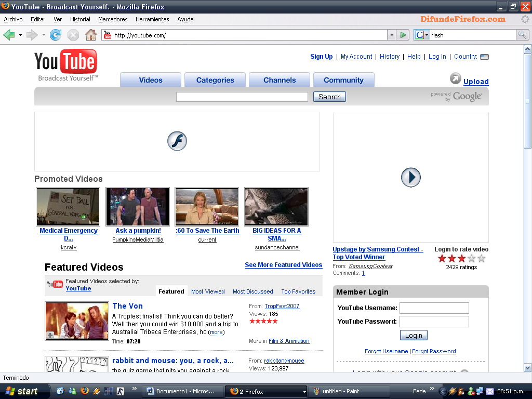Expand the address bar URL dropdown

392,35
